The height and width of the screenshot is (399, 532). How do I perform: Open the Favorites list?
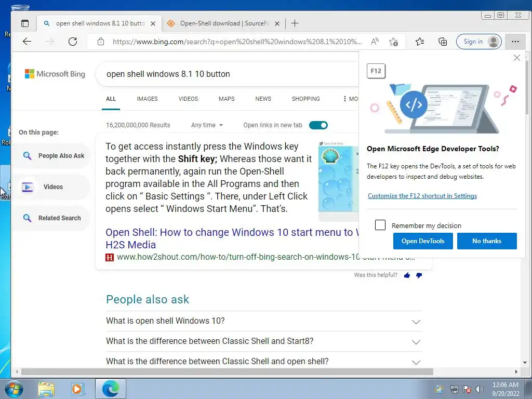pyautogui.click(x=420, y=42)
